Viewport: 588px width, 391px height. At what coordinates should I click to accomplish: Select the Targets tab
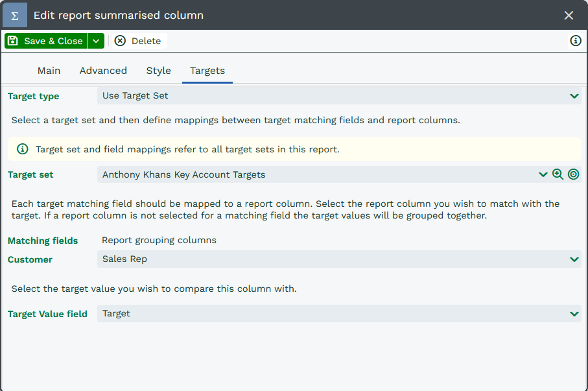(x=207, y=71)
